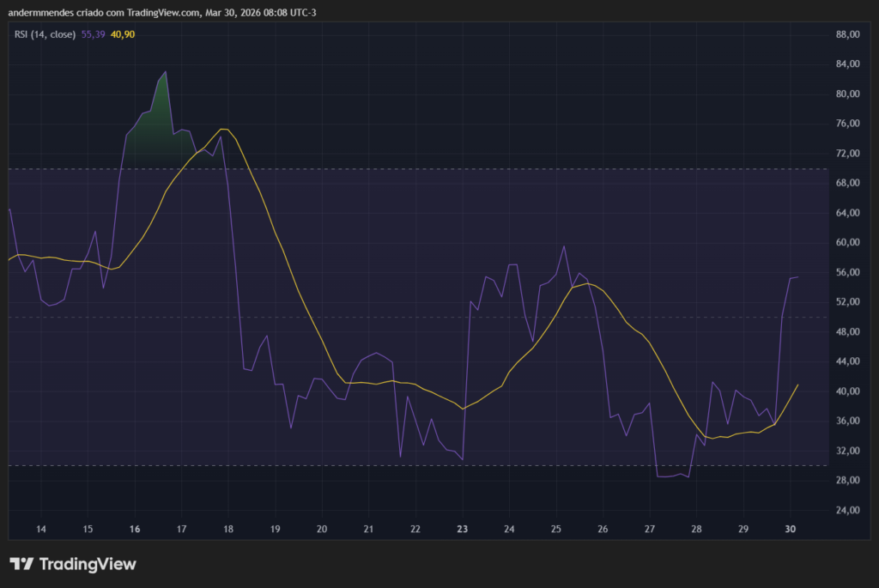Toggle the middle 50 dashed band line
The height and width of the screenshot is (588, 879).
point(429,317)
